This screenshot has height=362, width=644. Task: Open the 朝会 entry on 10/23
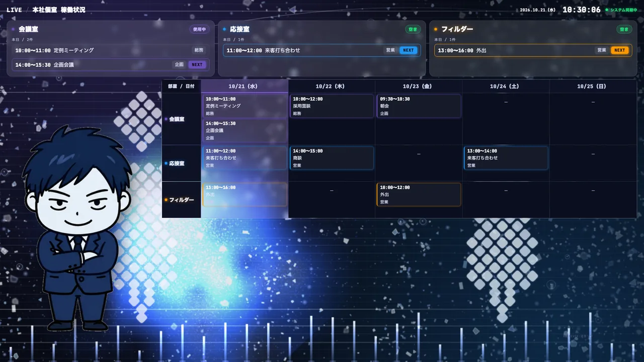pos(419,106)
